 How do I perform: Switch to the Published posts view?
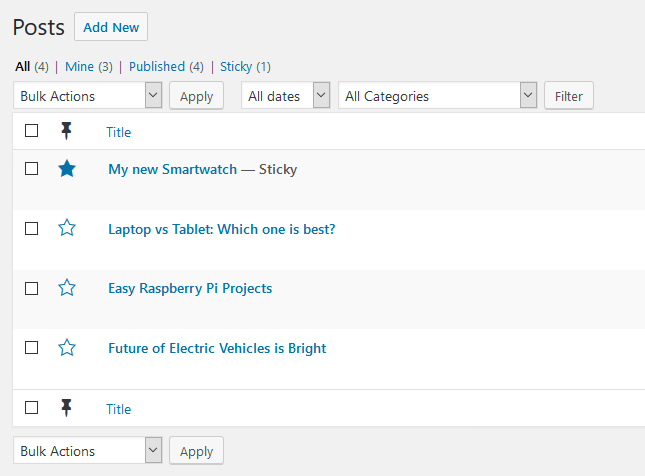tap(157, 67)
